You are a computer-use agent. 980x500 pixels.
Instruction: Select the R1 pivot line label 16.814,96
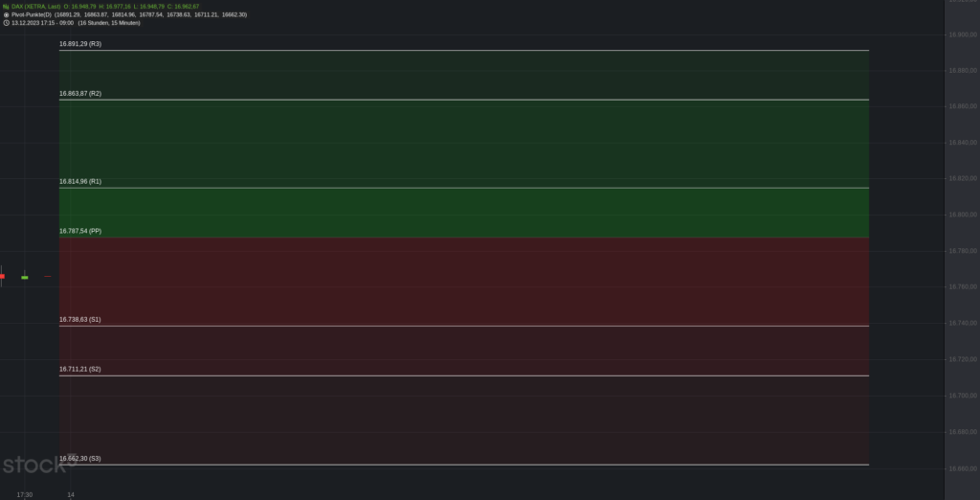[80, 181]
